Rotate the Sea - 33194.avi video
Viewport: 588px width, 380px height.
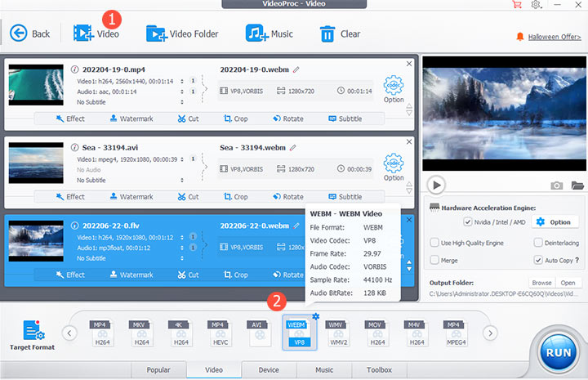[x=288, y=197]
